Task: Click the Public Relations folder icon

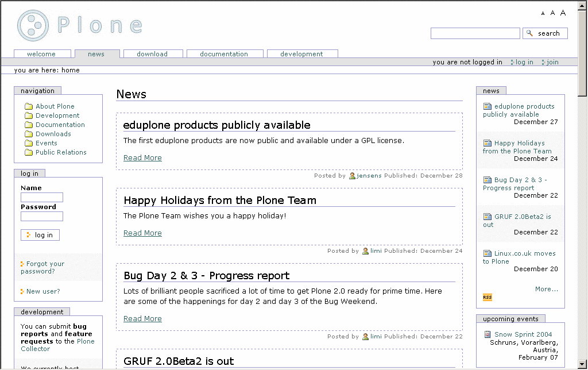Action: 29,152
